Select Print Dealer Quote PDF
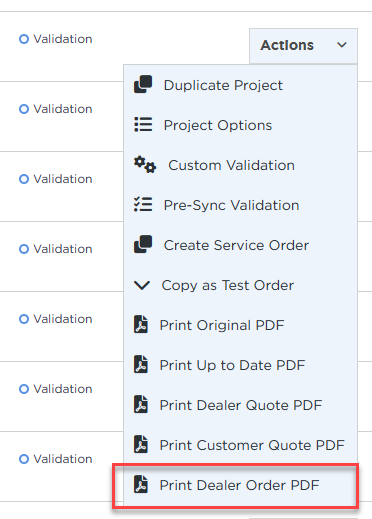372x519 pixels. click(x=240, y=405)
